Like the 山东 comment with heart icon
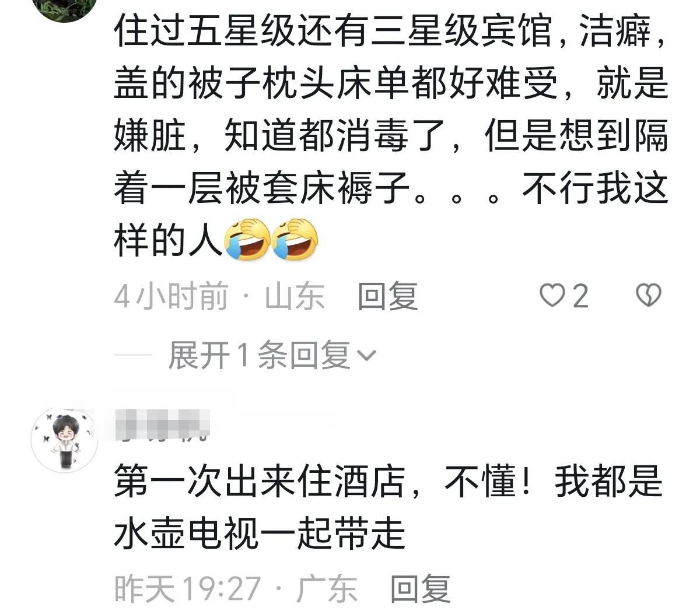700x614 pixels. 551,296
